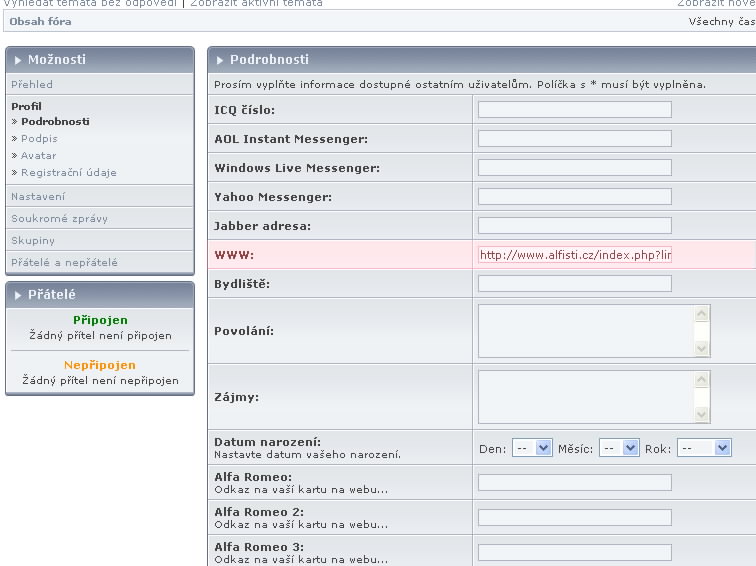Image resolution: width=756 pixels, height=566 pixels.
Task: Click the WWW address input field
Action: click(x=574, y=255)
